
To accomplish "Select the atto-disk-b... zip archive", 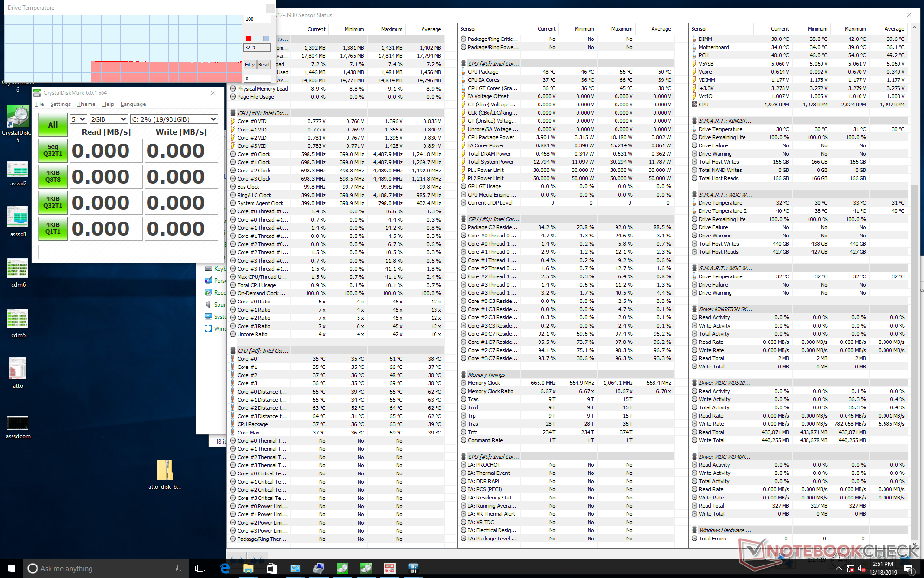I will tap(165, 474).
